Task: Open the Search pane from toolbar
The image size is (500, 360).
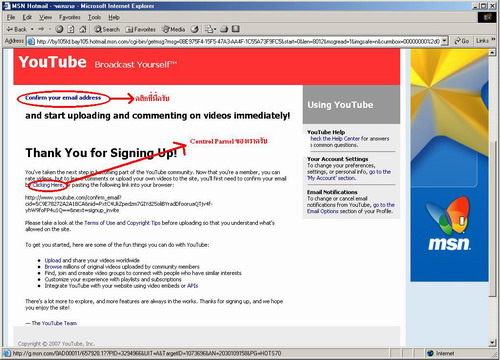Action: tap(107, 29)
